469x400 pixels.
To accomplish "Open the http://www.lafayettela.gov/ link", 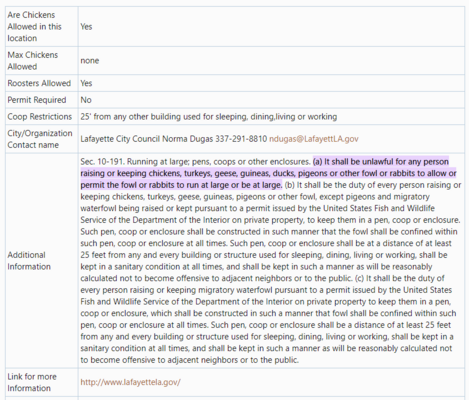I will 130,382.
